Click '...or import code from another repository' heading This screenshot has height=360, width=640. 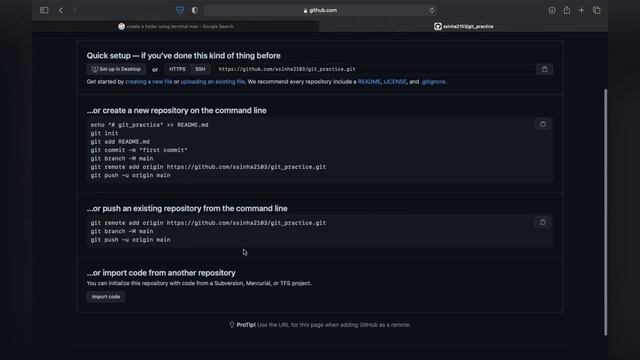coord(161,273)
